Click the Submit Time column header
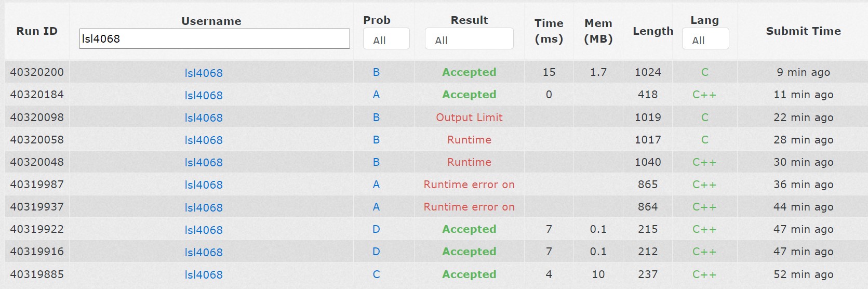The width and height of the screenshot is (868, 289). tap(803, 31)
